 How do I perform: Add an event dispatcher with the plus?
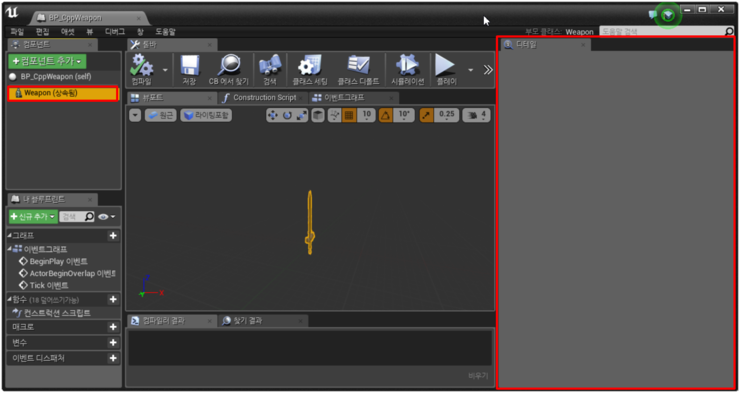click(x=113, y=358)
